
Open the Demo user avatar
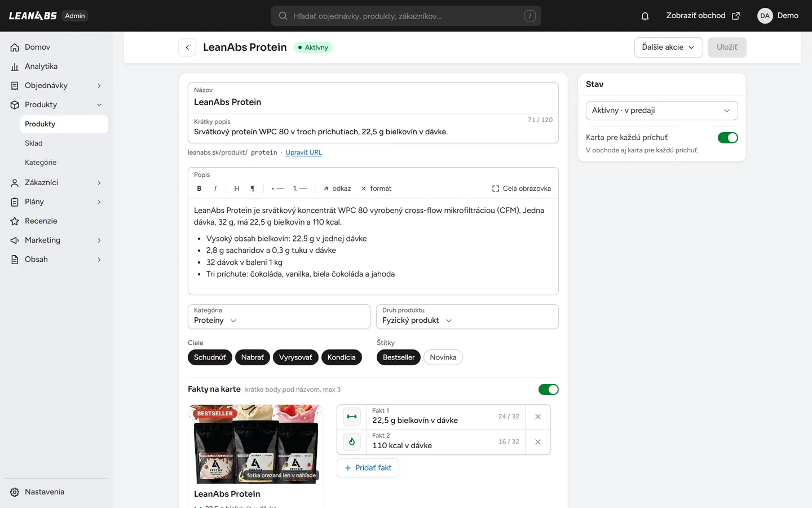click(x=765, y=16)
